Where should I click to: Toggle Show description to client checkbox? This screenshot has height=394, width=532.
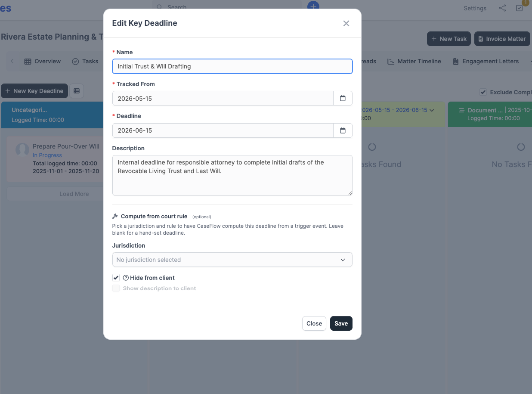point(116,288)
